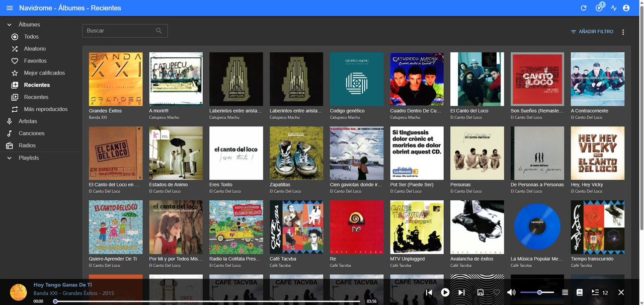Select the non-bold Recientes menu item
The height and width of the screenshot is (305, 644).
click(x=40, y=97)
